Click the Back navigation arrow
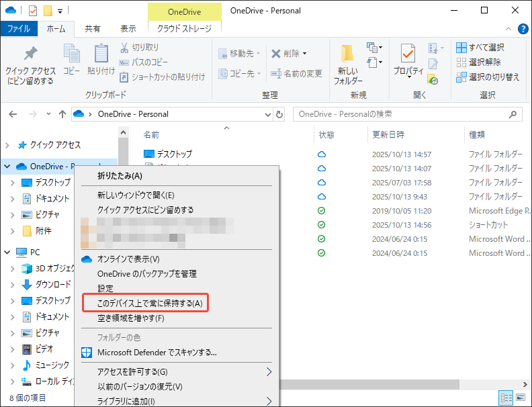532x407 pixels. coord(13,114)
